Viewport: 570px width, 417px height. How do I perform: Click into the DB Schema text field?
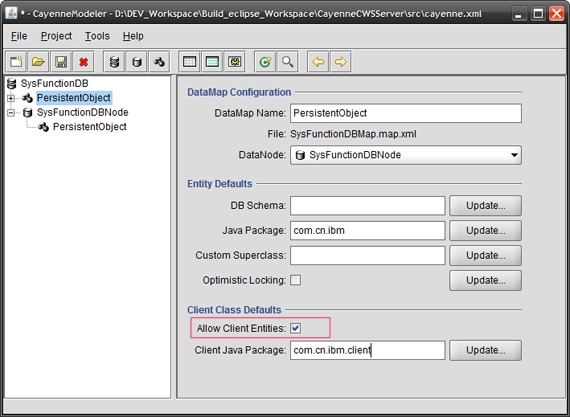[368, 206]
